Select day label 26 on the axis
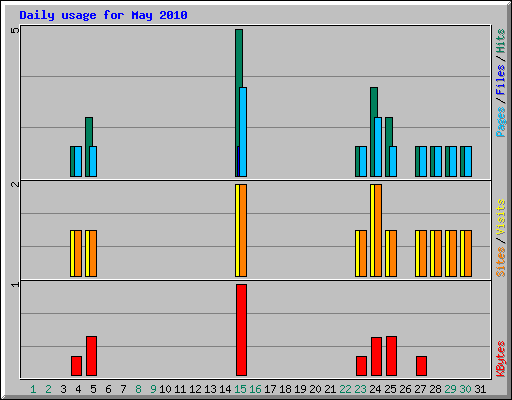Screen dimensions: 512x400 click(x=405, y=389)
